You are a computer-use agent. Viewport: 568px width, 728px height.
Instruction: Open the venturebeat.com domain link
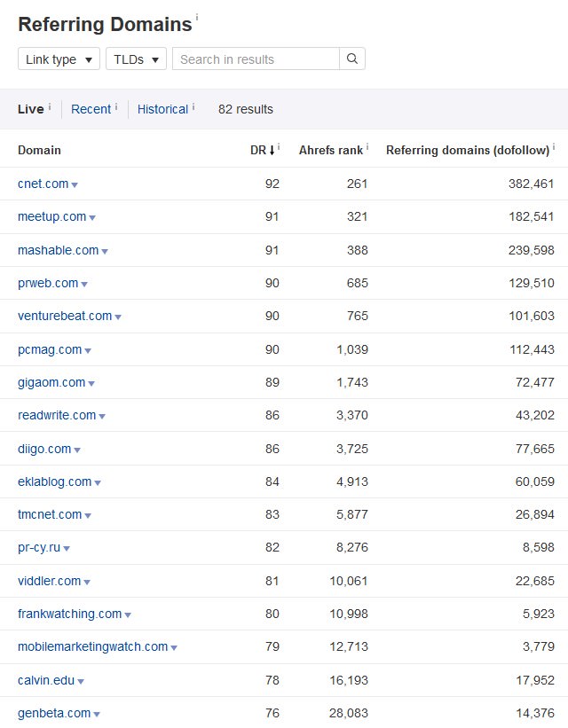point(65,317)
